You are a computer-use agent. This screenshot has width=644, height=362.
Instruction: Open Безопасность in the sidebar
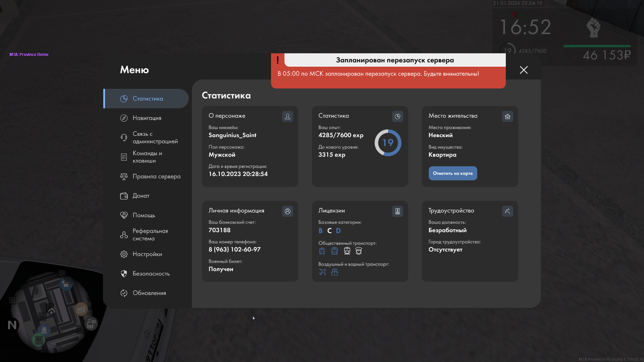(151, 274)
